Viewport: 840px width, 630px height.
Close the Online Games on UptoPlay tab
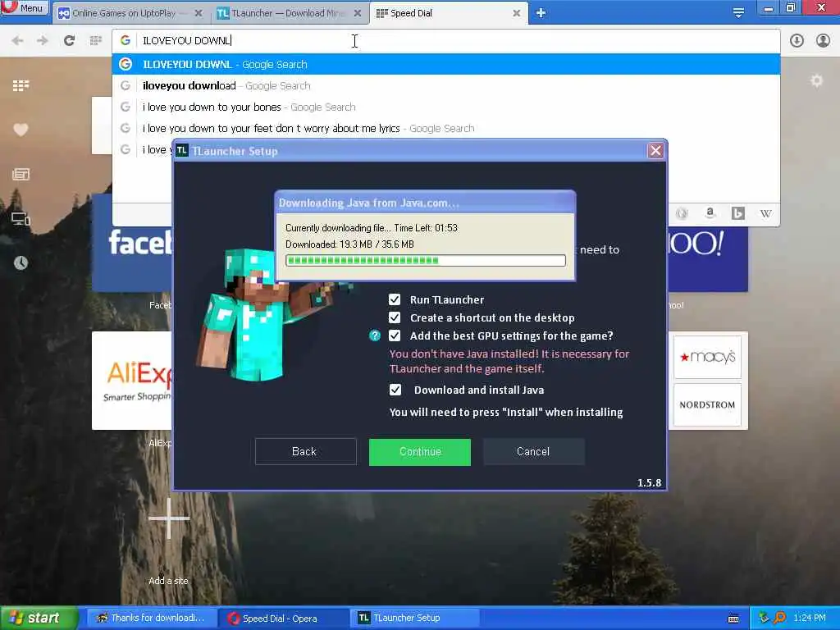[x=199, y=13]
